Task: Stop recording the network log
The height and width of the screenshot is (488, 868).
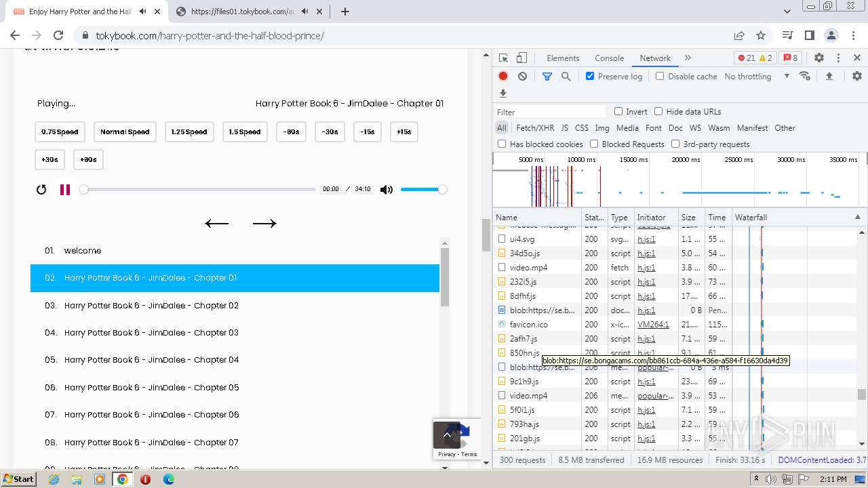Action: point(503,77)
